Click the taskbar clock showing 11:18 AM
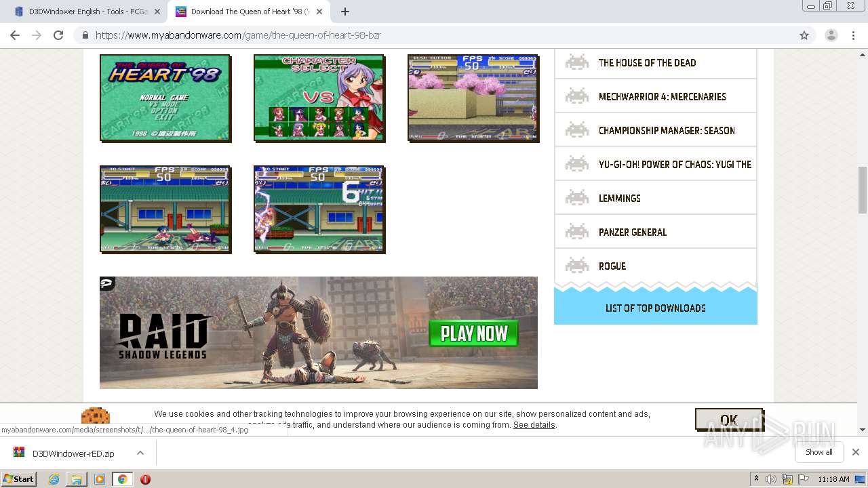This screenshot has width=868, height=488. click(833, 479)
